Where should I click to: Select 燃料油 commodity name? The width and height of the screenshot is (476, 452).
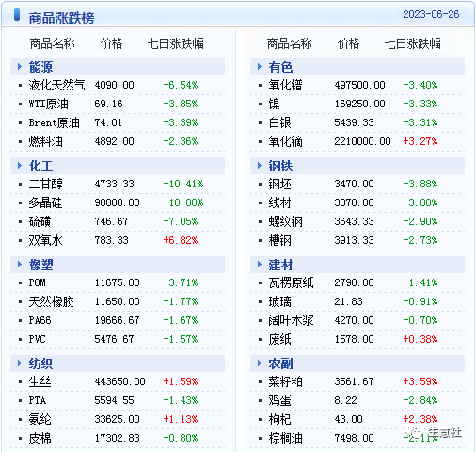46,141
